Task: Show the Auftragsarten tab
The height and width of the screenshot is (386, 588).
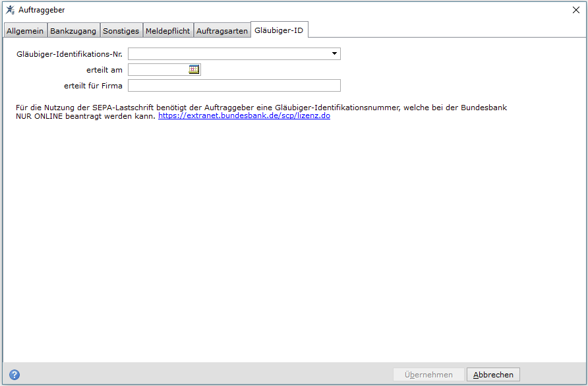Action: point(222,31)
